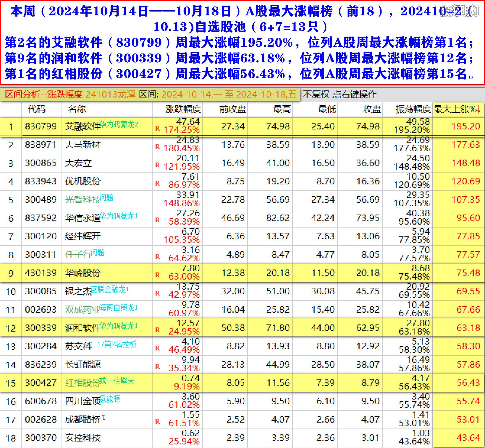The image size is (485, 448).
Task: Sort by 最大上涨% column header
Action: pyautogui.click(x=457, y=109)
